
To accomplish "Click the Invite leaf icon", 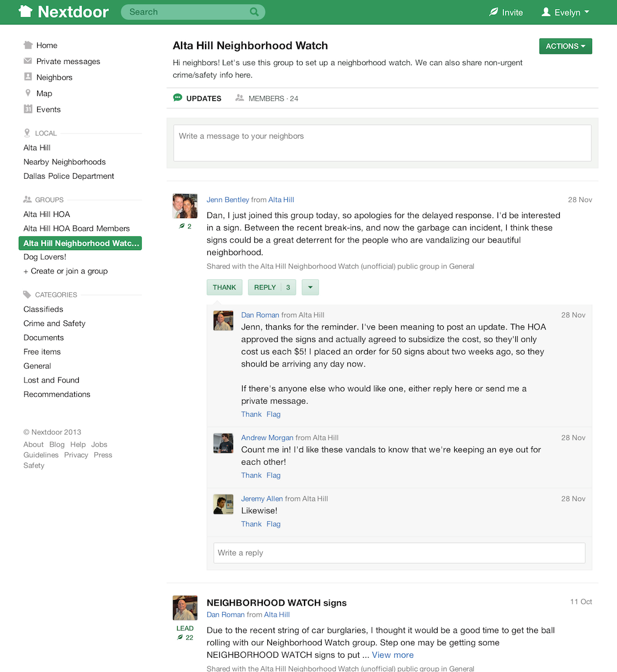I will point(494,12).
